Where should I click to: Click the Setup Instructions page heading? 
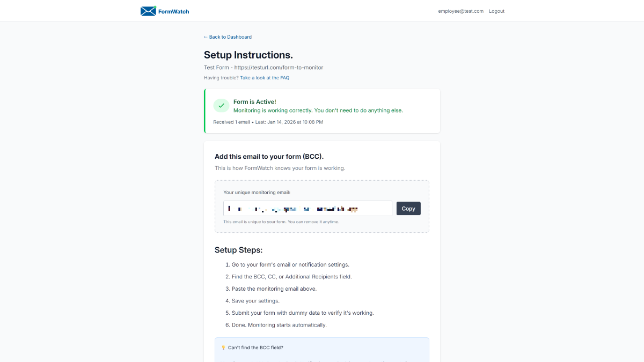[248, 55]
